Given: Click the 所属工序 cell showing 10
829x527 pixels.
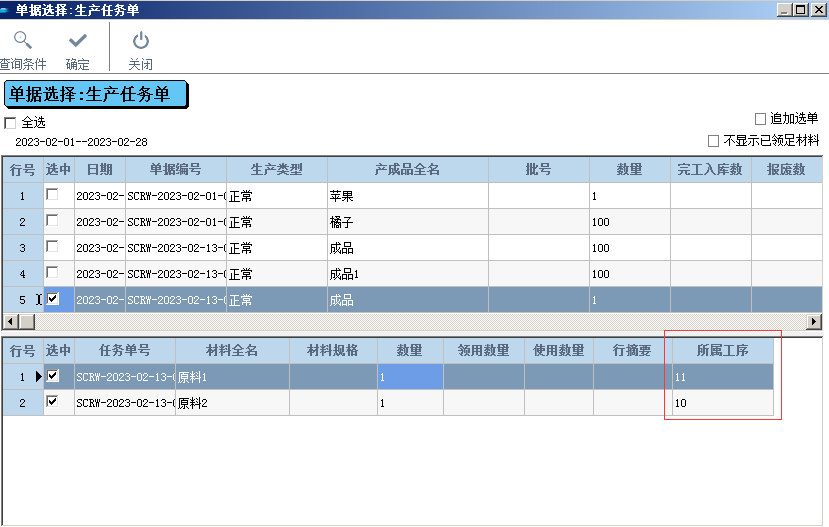Looking at the screenshot, I should [x=722, y=403].
